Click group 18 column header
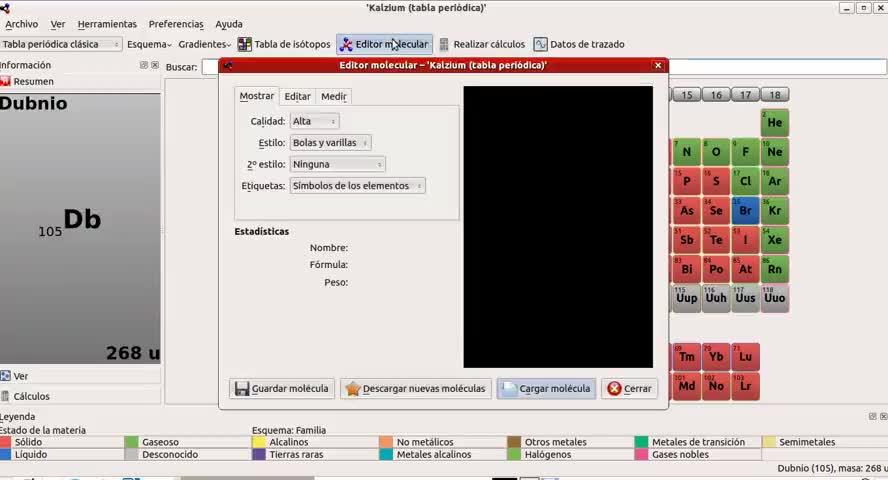This screenshot has height=480, width=888. pos(774,95)
